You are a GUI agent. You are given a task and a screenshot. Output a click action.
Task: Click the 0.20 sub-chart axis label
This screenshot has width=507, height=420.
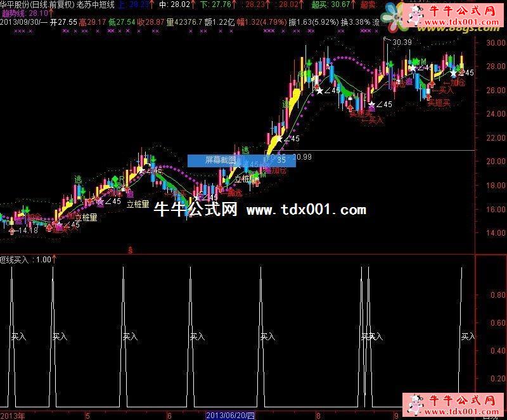[x=498, y=378]
